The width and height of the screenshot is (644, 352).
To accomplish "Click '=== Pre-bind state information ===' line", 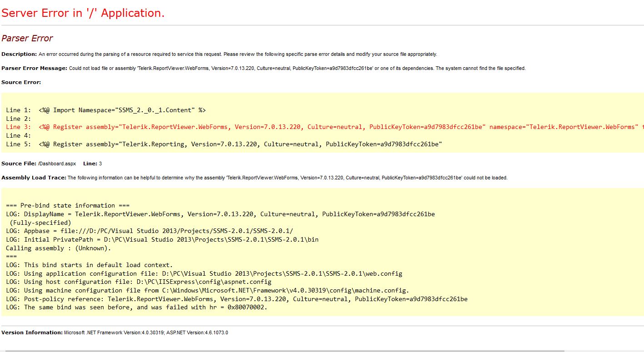I will (x=68, y=205).
